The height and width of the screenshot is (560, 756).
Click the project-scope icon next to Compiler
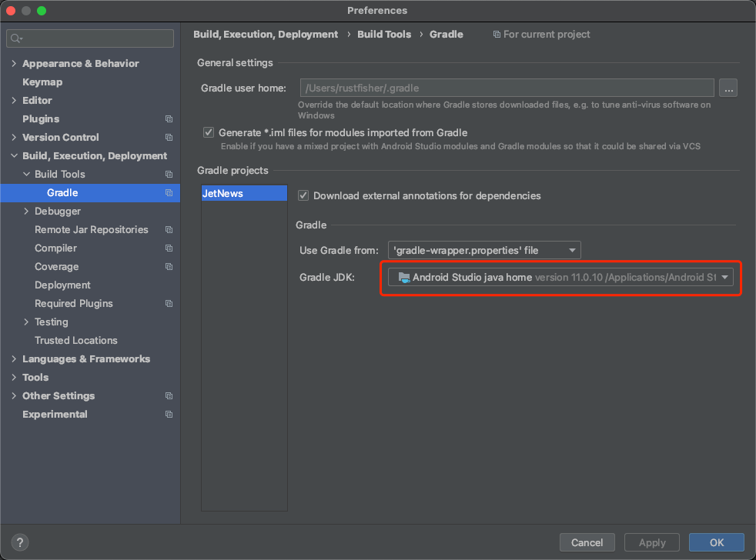tap(169, 248)
